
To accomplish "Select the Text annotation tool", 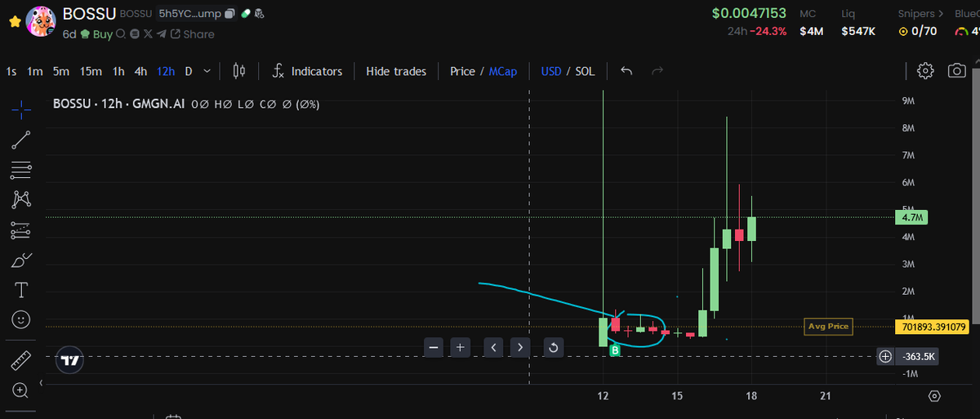I will (22, 290).
